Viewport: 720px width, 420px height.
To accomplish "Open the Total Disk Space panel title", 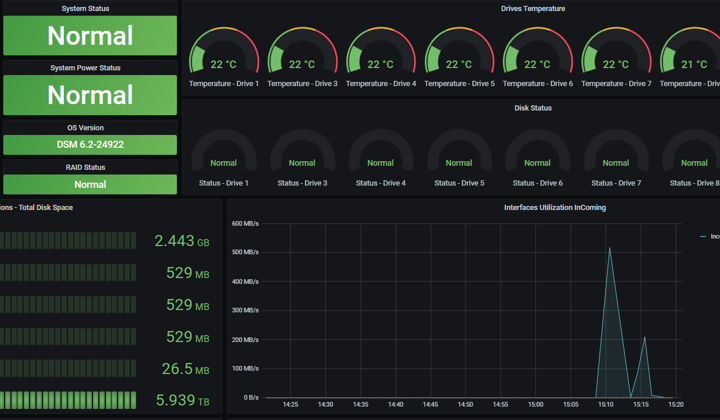I will 37,207.
